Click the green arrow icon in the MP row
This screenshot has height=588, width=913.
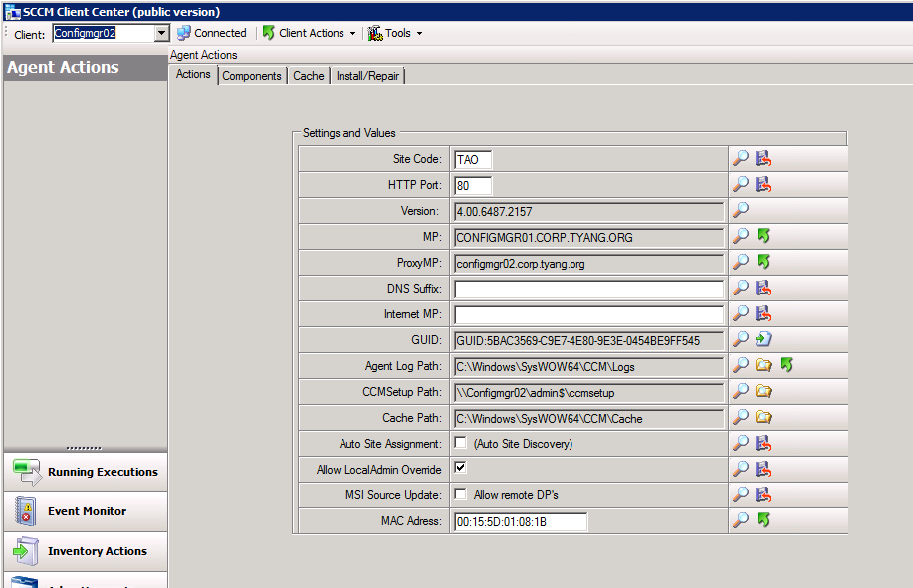[763, 236]
